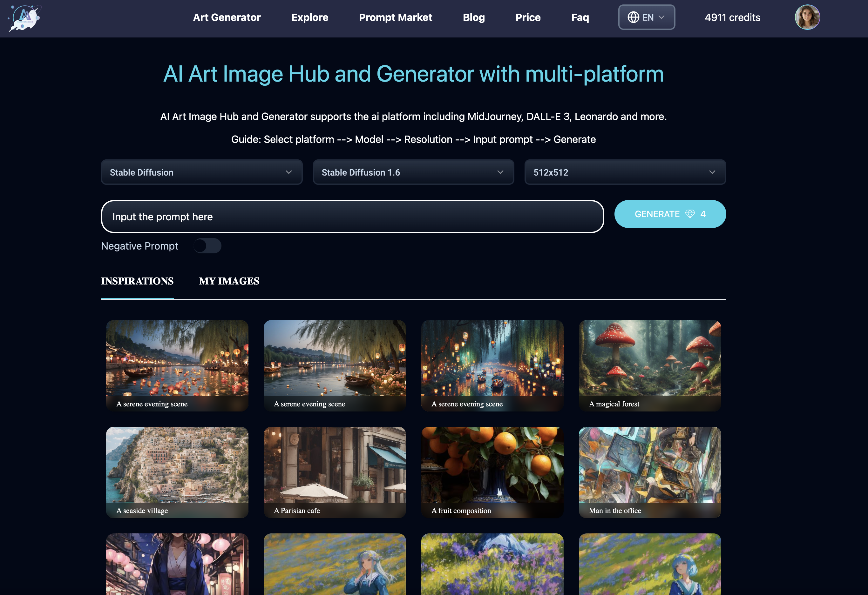Expand the EN language selector
Screen dimensions: 868x595
click(647, 17)
